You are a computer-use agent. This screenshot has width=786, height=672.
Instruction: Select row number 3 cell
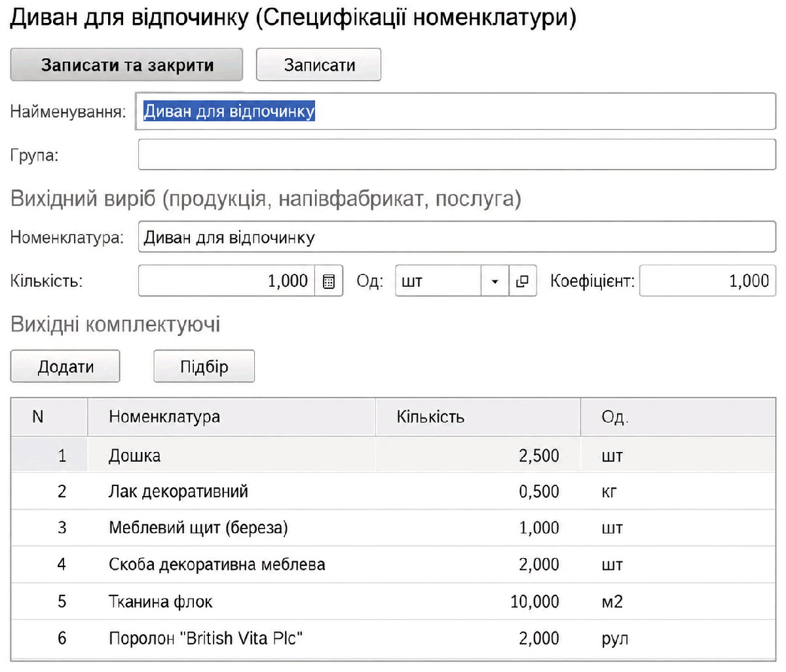pyautogui.click(x=49, y=528)
